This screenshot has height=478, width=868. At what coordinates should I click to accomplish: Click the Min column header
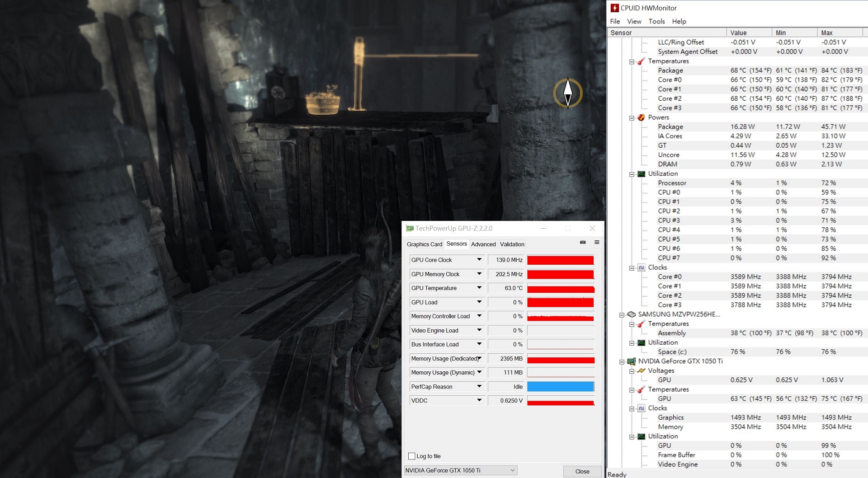pos(795,33)
